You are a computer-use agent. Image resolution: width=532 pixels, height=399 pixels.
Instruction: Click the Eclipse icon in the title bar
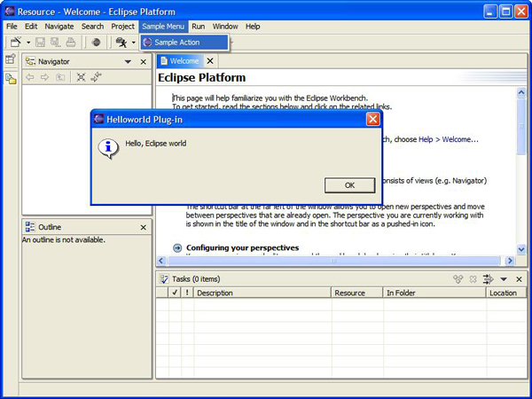10,12
